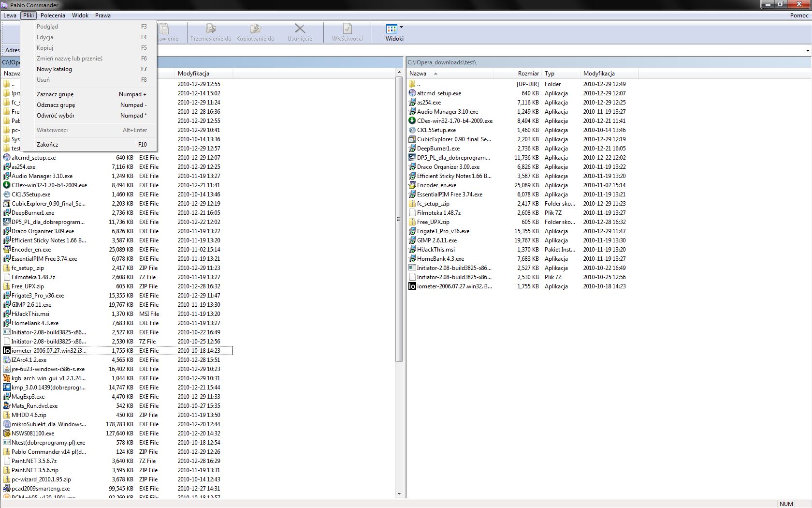Click the Właściwości toolbar icon

(x=347, y=29)
